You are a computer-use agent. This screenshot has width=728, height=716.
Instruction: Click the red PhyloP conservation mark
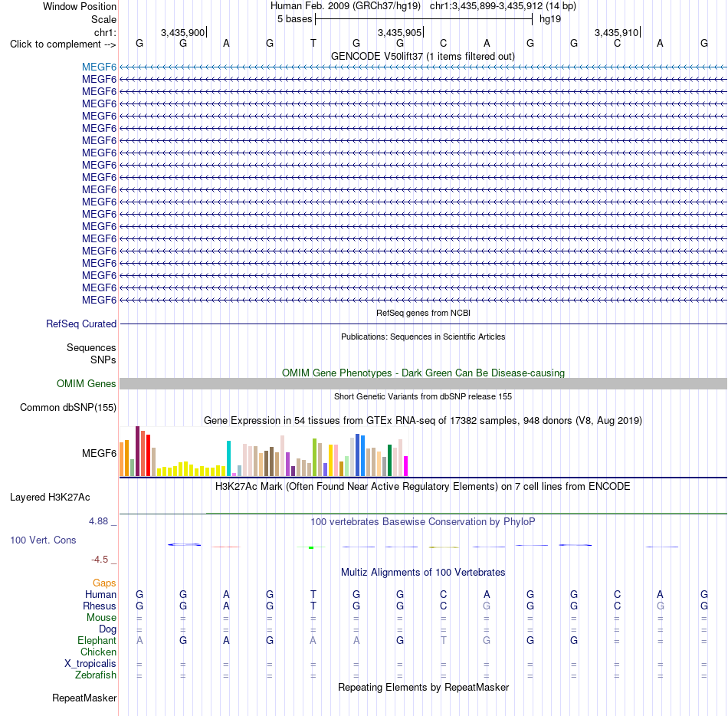click(226, 547)
